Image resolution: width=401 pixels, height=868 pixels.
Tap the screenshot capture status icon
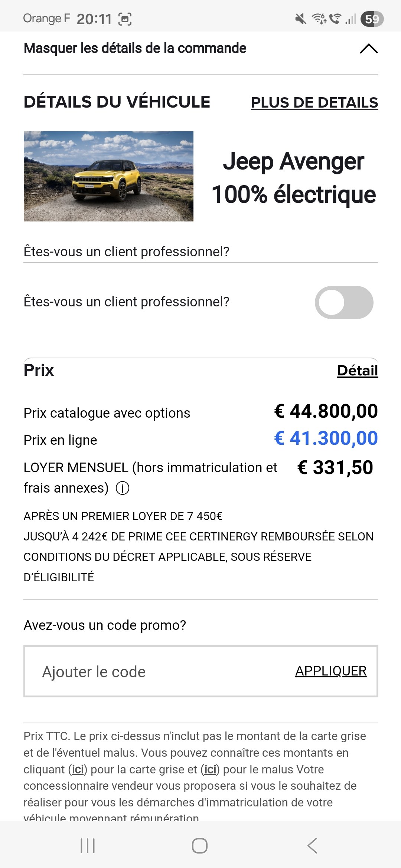click(125, 19)
